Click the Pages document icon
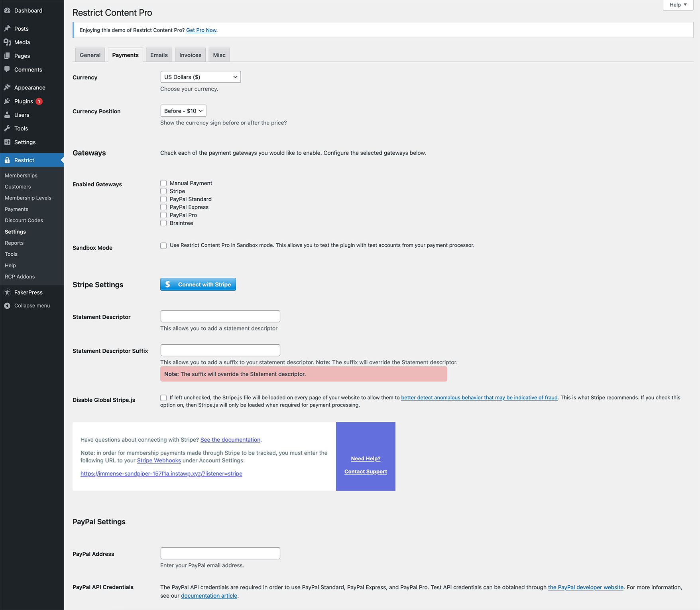This screenshot has width=700, height=610. pos(7,56)
